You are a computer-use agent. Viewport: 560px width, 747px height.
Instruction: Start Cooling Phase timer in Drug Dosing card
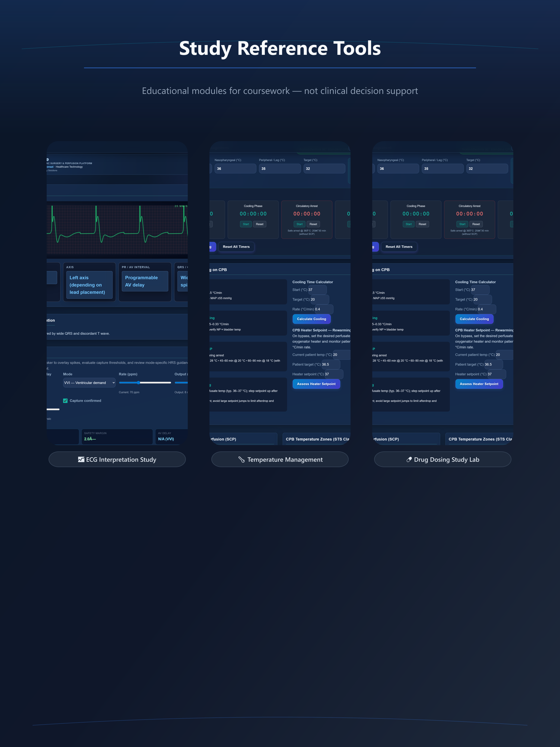pyautogui.click(x=408, y=224)
